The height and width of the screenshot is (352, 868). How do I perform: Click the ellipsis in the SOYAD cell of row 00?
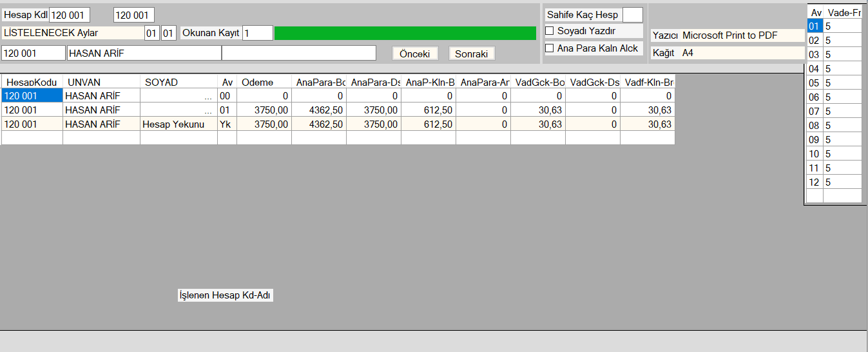coord(207,96)
